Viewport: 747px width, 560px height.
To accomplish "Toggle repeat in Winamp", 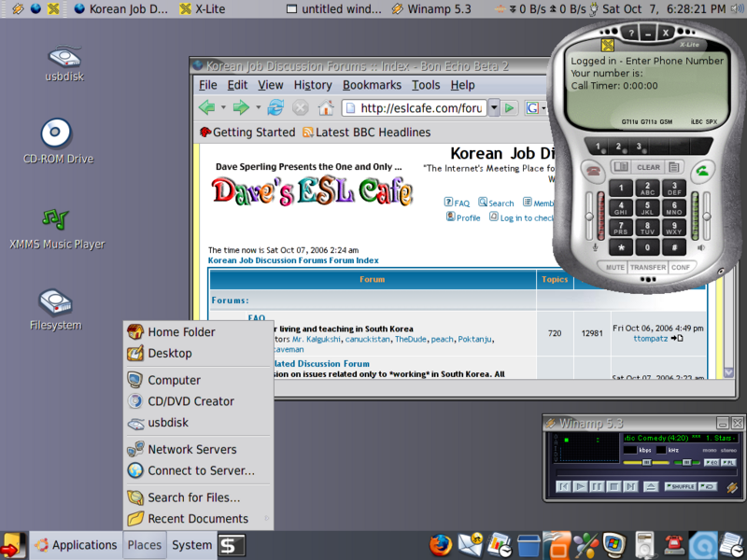I will tap(708, 486).
